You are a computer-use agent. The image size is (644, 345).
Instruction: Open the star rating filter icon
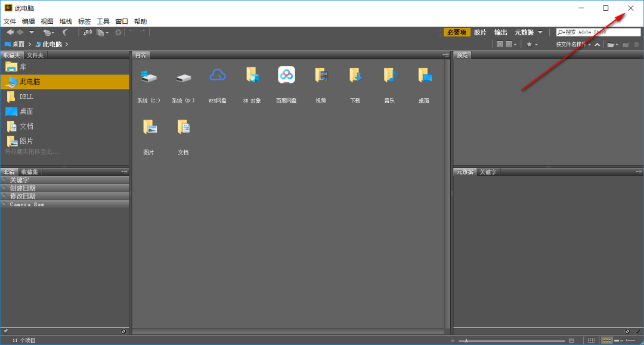(530, 44)
